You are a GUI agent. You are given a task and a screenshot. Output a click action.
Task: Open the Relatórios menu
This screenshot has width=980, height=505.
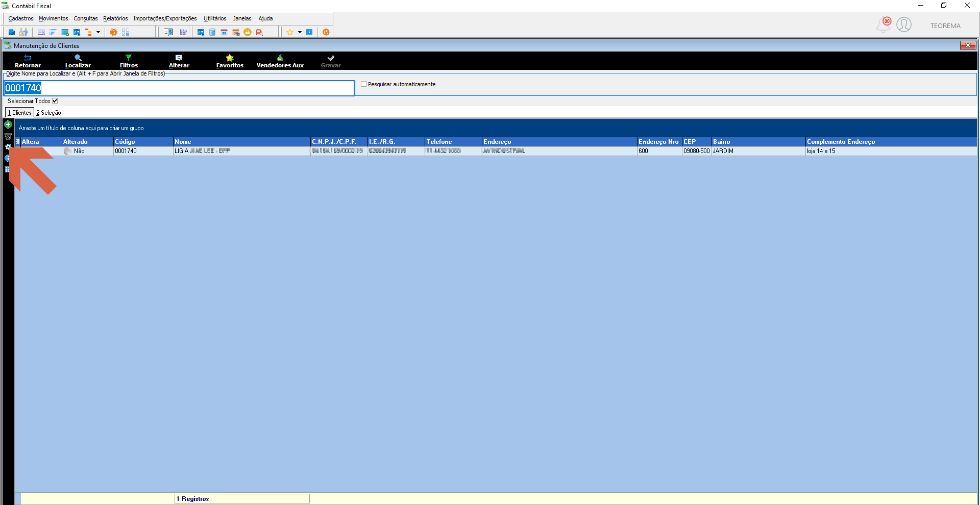[x=115, y=18]
